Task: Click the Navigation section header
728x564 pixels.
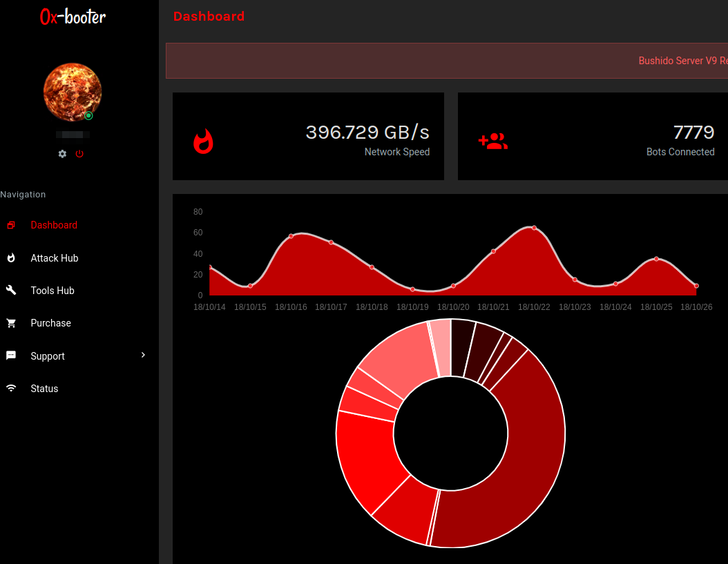Action: point(23,195)
